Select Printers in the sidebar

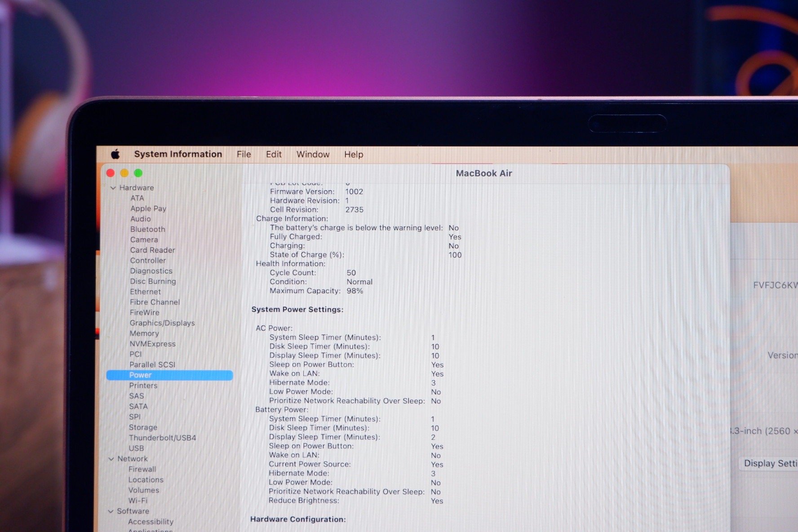click(x=143, y=386)
